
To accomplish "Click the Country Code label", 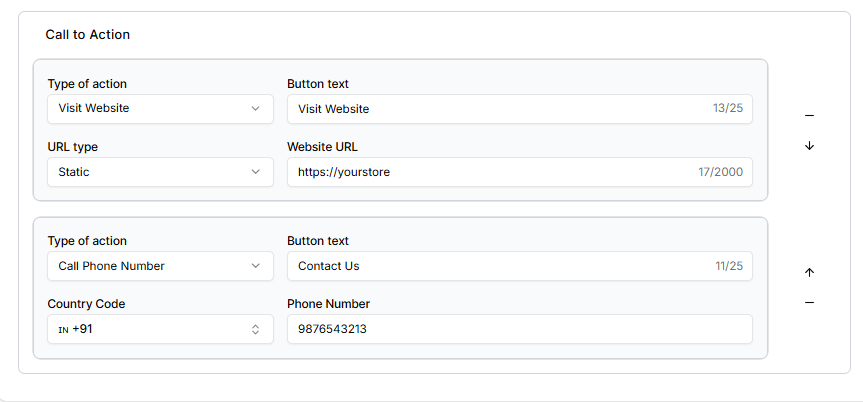I will (x=86, y=304).
